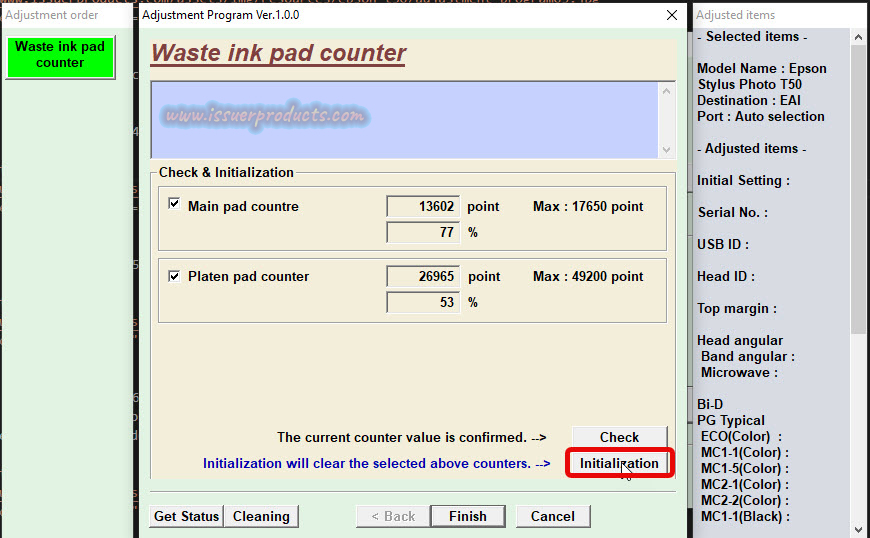Image resolution: width=870 pixels, height=538 pixels.
Task: Click the 'Band angular :' entry
Action: [748, 357]
